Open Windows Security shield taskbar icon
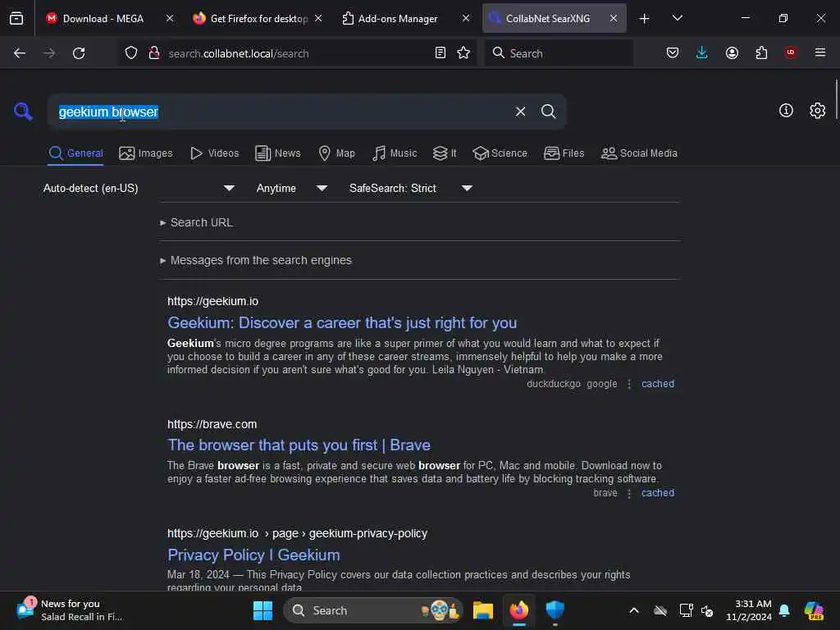The width and height of the screenshot is (840, 630). click(555, 610)
